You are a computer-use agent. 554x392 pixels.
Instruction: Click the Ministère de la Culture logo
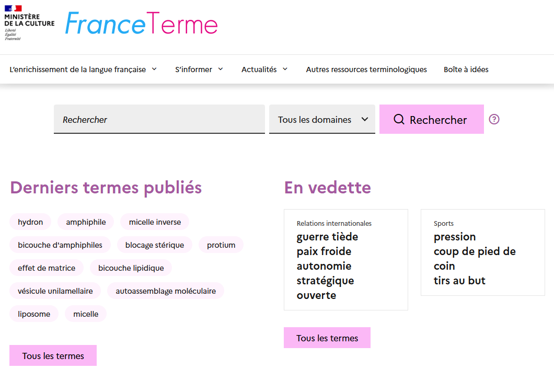pyautogui.click(x=29, y=23)
